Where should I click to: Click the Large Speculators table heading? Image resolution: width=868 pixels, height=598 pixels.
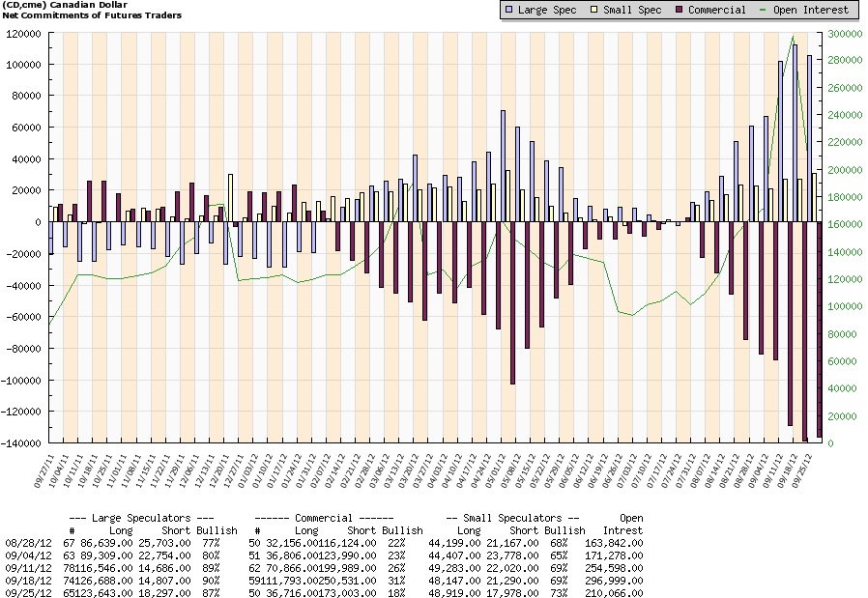pyautogui.click(x=141, y=519)
